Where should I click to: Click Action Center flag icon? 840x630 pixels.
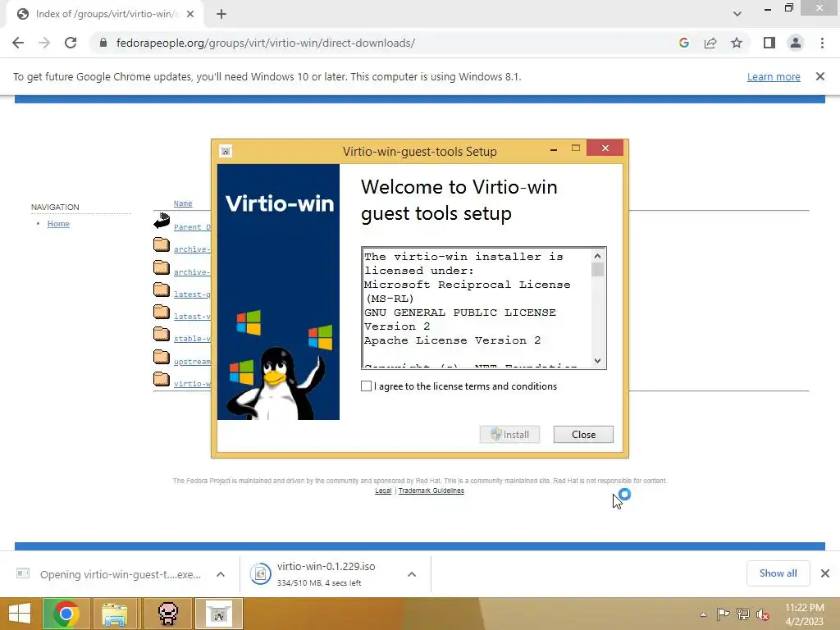723,614
